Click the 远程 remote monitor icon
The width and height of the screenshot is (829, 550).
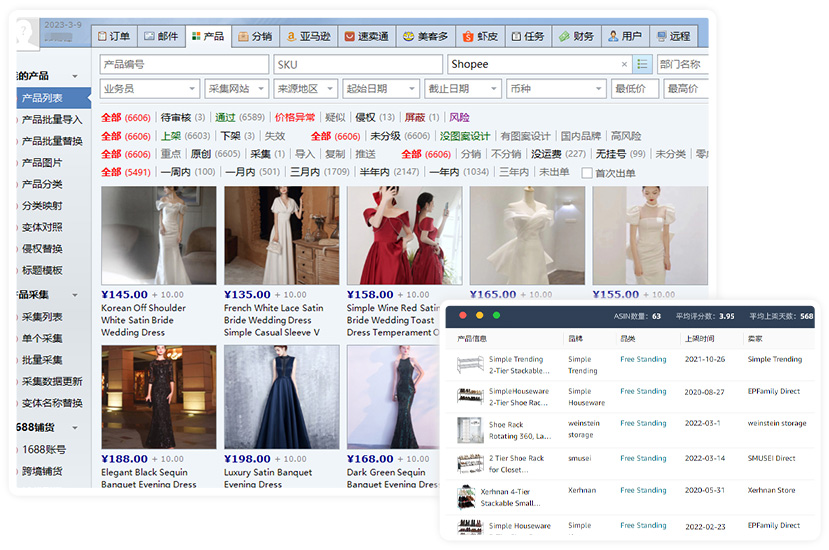click(661, 36)
